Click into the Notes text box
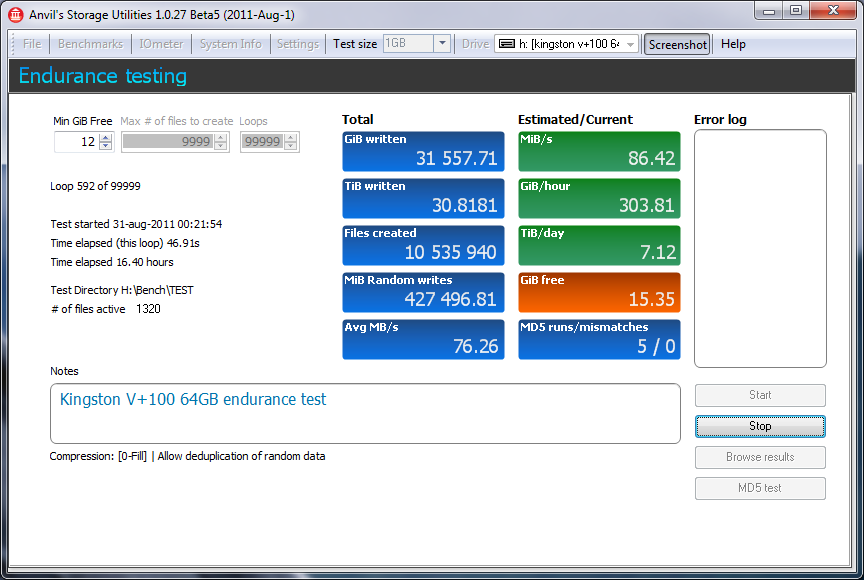This screenshot has width=864, height=580. click(x=365, y=414)
